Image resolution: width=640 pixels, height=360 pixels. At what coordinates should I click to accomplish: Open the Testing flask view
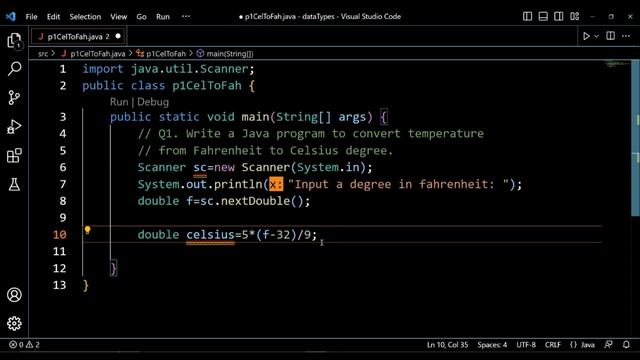tap(14, 184)
